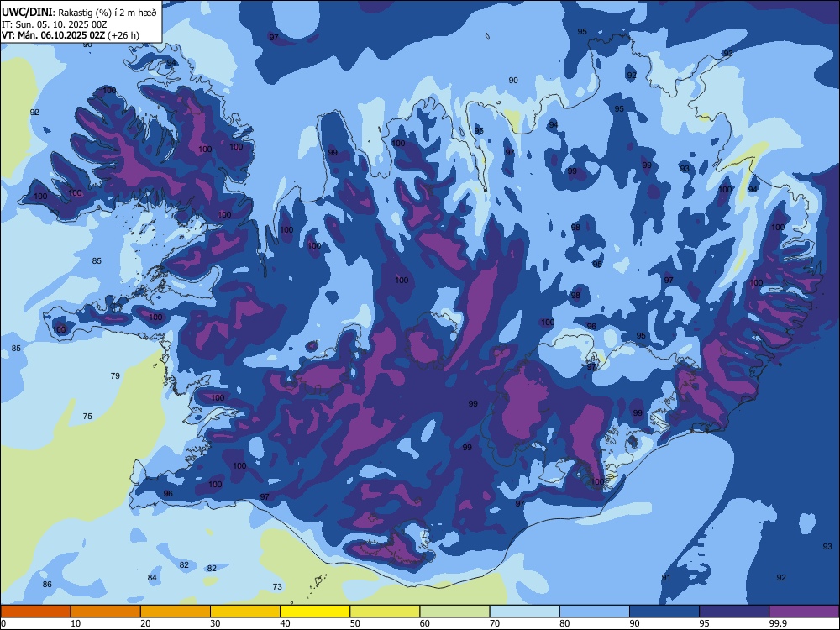Click the pale blue 70–80 legend swatch
The height and width of the screenshot is (630, 840).
click(x=525, y=612)
